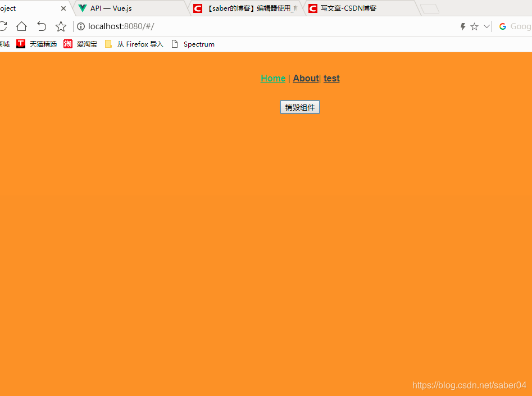The height and width of the screenshot is (396, 532).
Task: Click the favorites star in the toolbar
Action: [61, 26]
